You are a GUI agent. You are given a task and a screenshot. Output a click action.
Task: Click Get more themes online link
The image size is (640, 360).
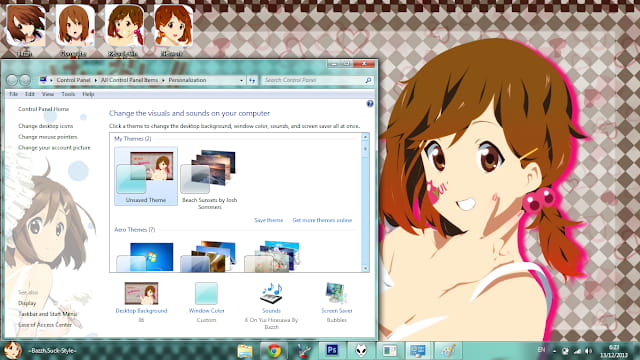(x=322, y=220)
